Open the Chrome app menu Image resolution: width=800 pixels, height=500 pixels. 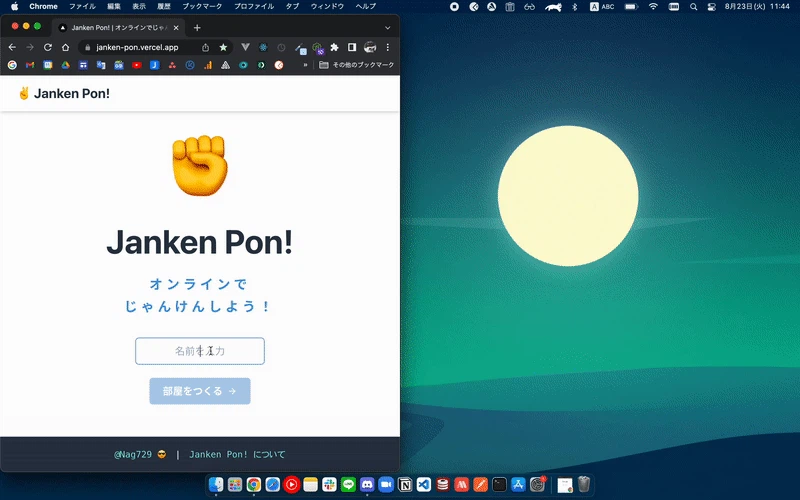coord(43,6)
